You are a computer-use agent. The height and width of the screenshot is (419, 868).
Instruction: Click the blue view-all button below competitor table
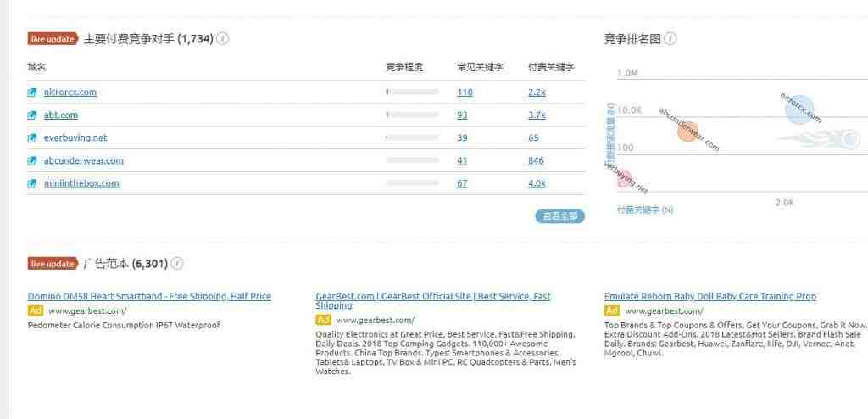coord(559,216)
